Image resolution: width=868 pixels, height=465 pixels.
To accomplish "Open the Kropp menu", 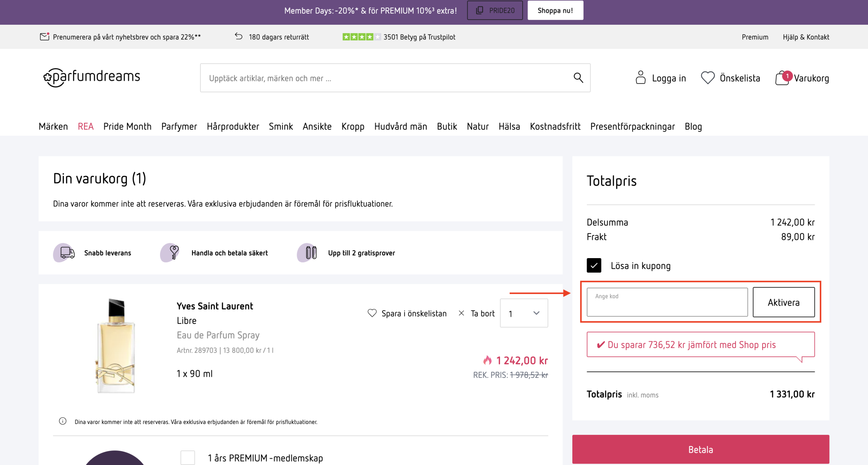I will pyautogui.click(x=353, y=127).
